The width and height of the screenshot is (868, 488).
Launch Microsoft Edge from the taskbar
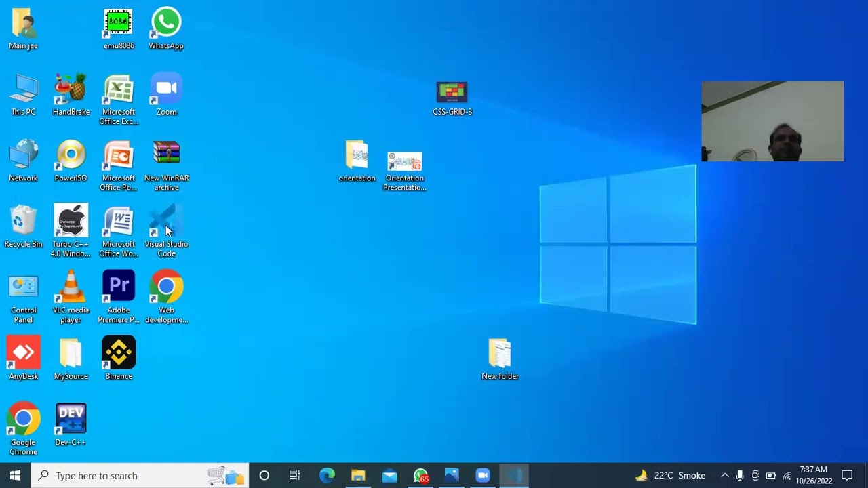(327, 475)
